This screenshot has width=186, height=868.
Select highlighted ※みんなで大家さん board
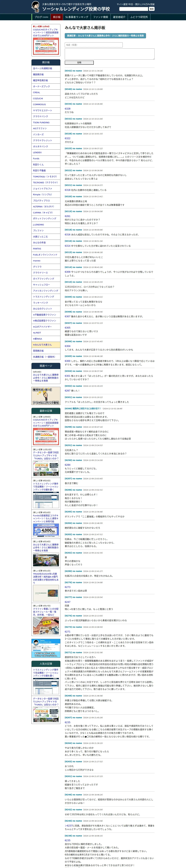(46, 345)
